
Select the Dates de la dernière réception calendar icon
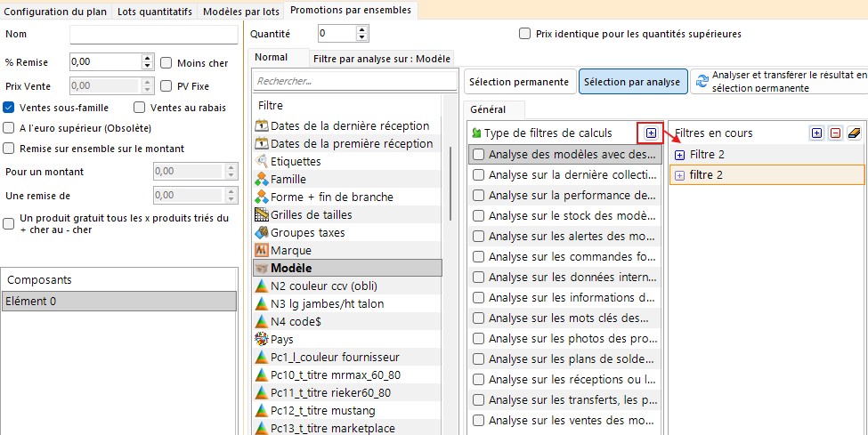(x=261, y=125)
